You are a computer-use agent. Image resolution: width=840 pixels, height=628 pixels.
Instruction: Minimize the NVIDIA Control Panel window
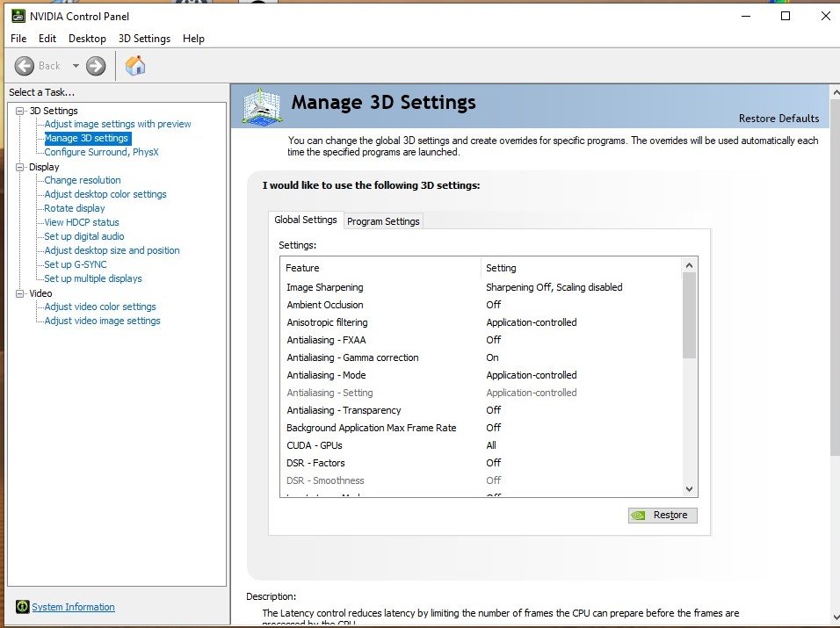pos(745,16)
